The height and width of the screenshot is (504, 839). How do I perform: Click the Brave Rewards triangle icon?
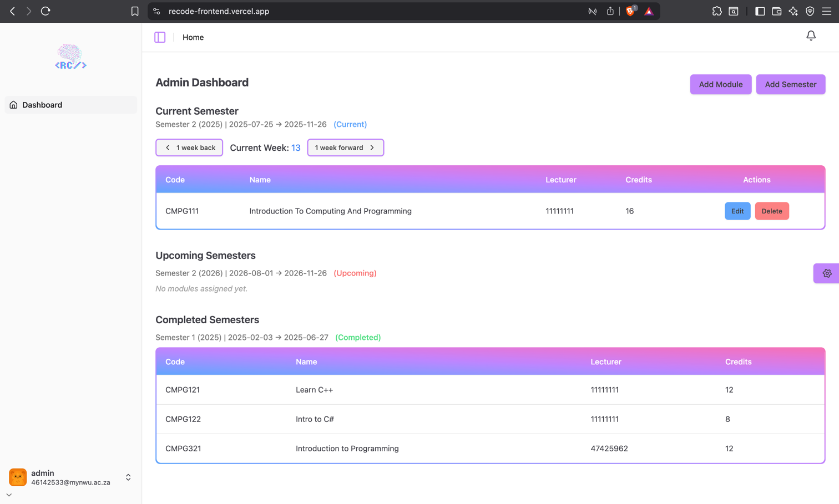point(649,11)
